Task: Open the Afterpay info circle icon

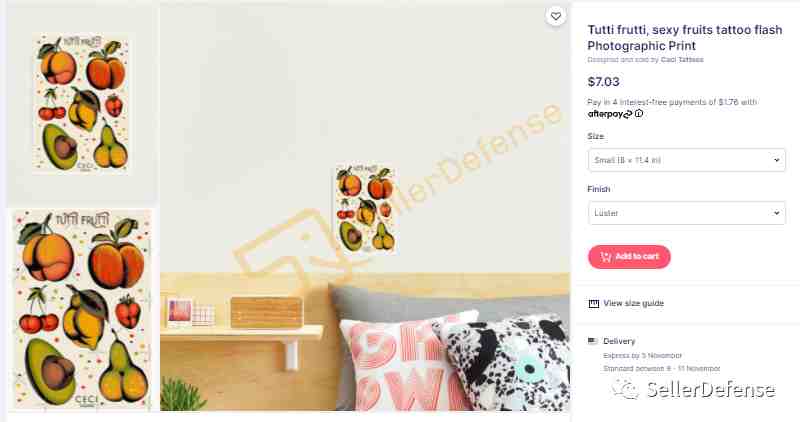Action: [x=639, y=113]
